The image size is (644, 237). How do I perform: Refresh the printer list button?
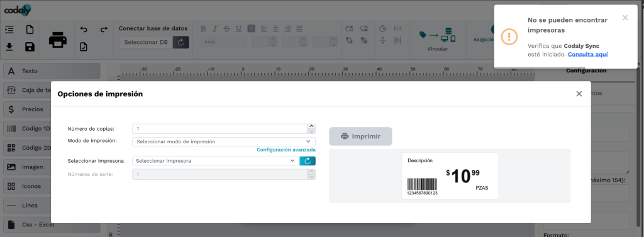(308, 161)
